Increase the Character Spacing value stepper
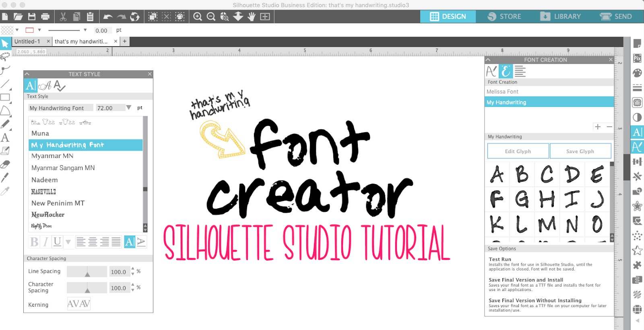The image size is (644, 330). 133,285
